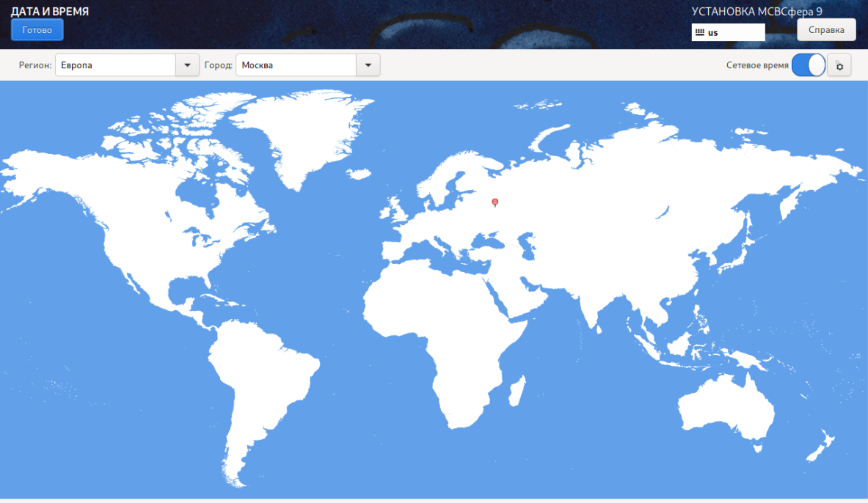This screenshot has width=868, height=503.
Task: Open the Справка help button
Action: 826,29
